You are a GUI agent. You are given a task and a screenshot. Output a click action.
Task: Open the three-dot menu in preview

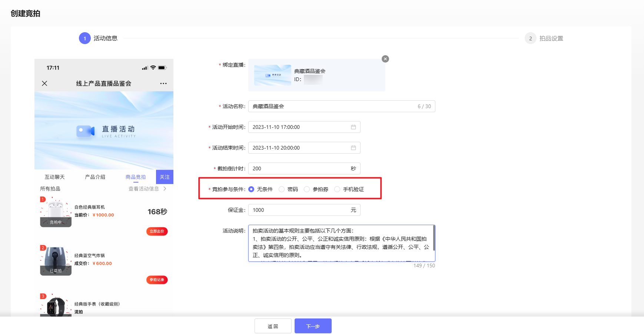[163, 83]
